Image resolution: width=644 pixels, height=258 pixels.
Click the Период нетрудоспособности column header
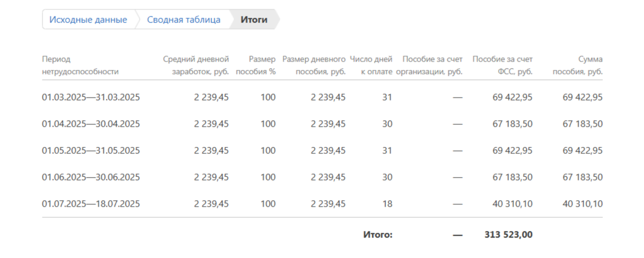coord(80,65)
